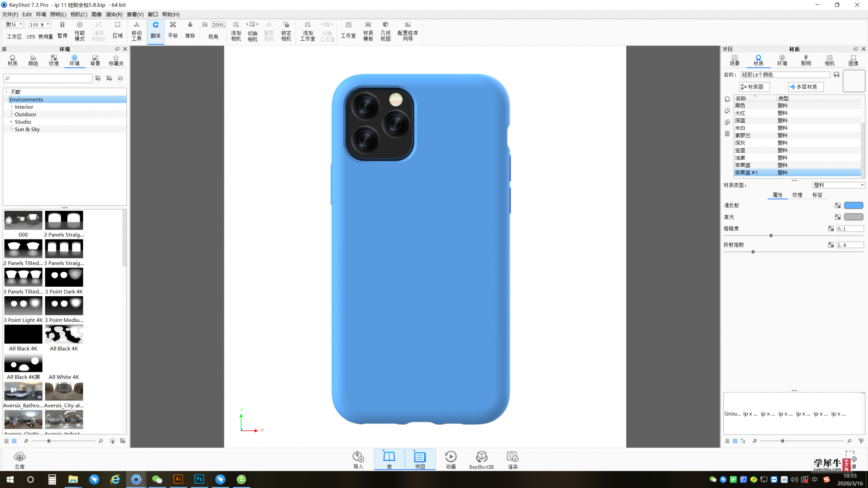Select the Interior environment folder

click(x=24, y=107)
